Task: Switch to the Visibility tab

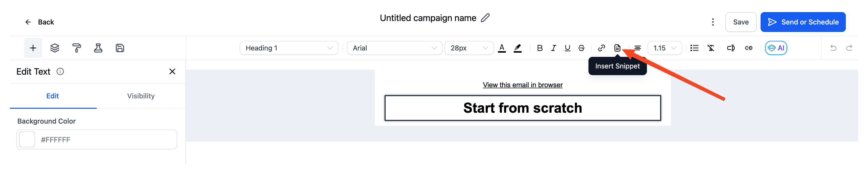Action: click(141, 96)
